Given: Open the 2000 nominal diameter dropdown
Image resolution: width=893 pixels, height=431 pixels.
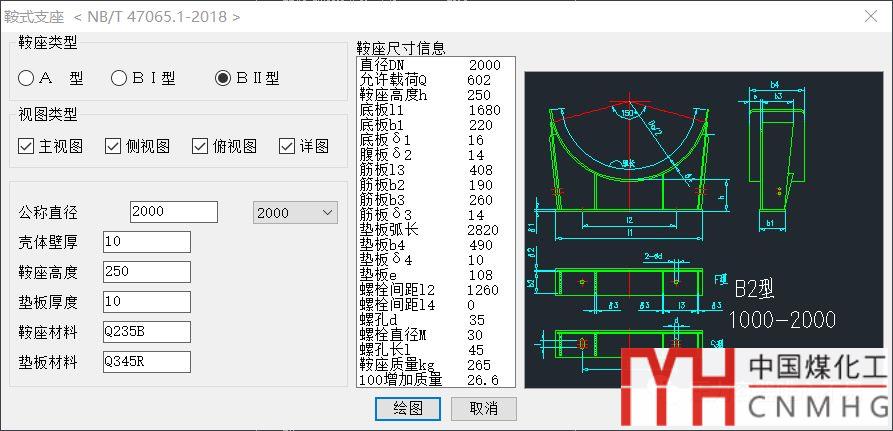Looking at the screenshot, I should (294, 212).
